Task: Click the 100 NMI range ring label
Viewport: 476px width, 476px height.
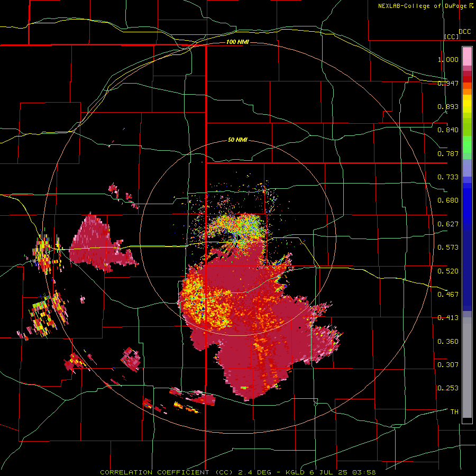Action: click(x=237, y=42)
